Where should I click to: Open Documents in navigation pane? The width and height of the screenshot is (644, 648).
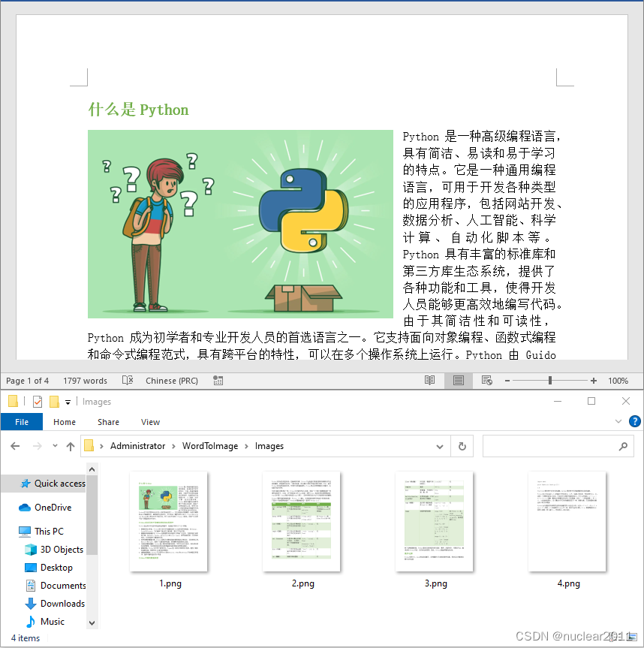(56, 586)
